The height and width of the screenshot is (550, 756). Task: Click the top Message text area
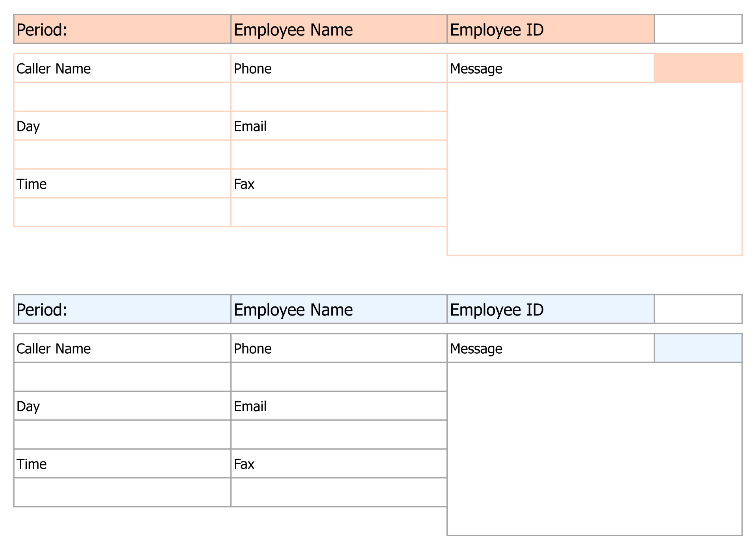tap(595, 169)
